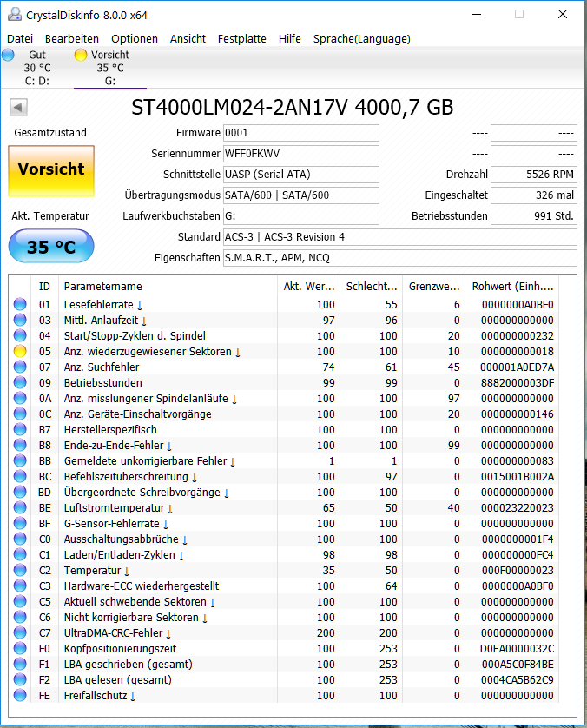This screenshot has height=728, width=587.
Task: Select the Gut C: D: disk tab
Action: click(x=37, y=68)
